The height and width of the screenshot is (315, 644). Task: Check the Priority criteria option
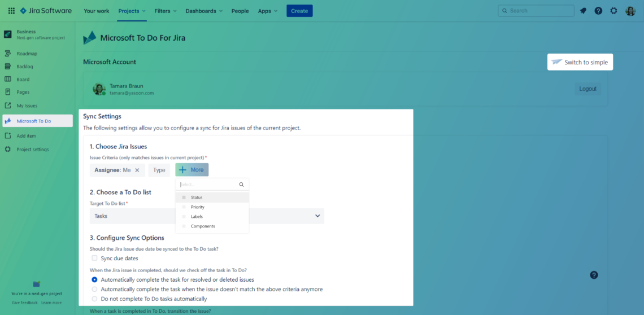point(184,207)
